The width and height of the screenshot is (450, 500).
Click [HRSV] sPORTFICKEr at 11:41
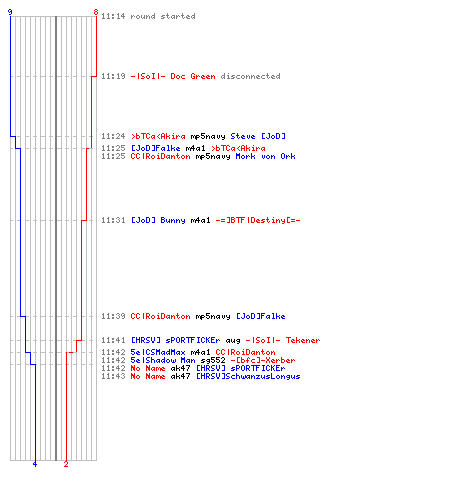[175, 340]
